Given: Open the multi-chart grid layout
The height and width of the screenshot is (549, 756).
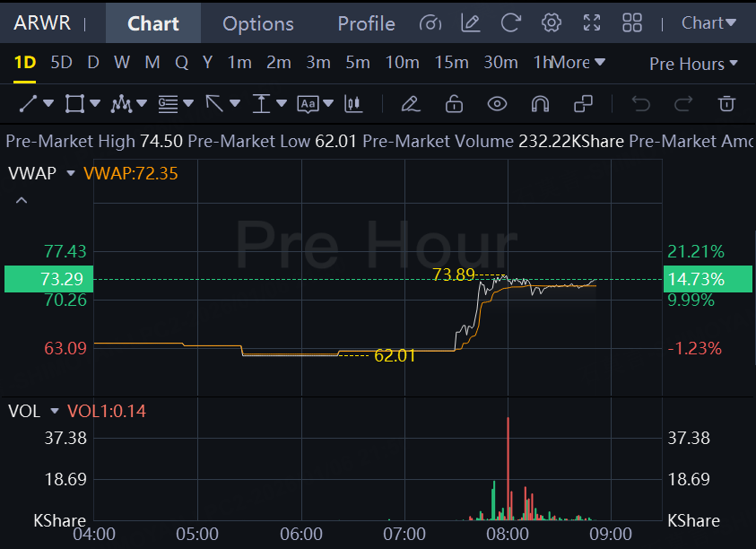Looking at the screenshot, I should tap(632, 23).
